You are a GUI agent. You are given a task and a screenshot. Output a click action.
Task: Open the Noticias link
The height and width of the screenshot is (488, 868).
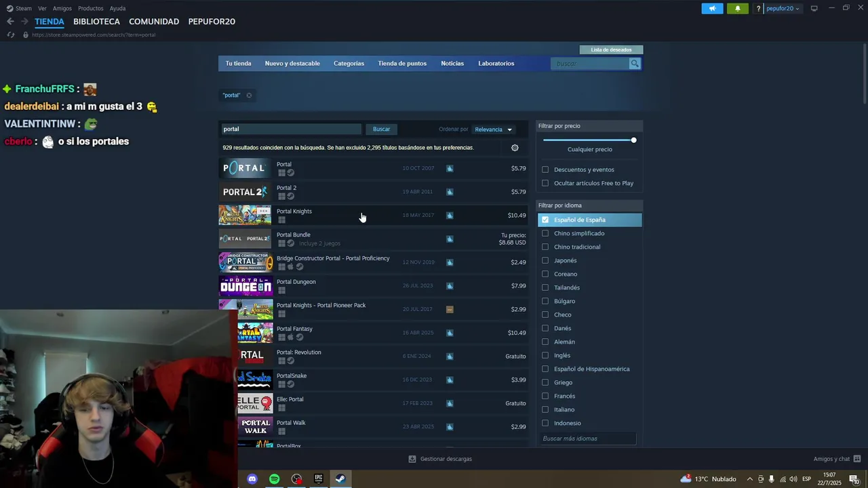coord(452,64)
